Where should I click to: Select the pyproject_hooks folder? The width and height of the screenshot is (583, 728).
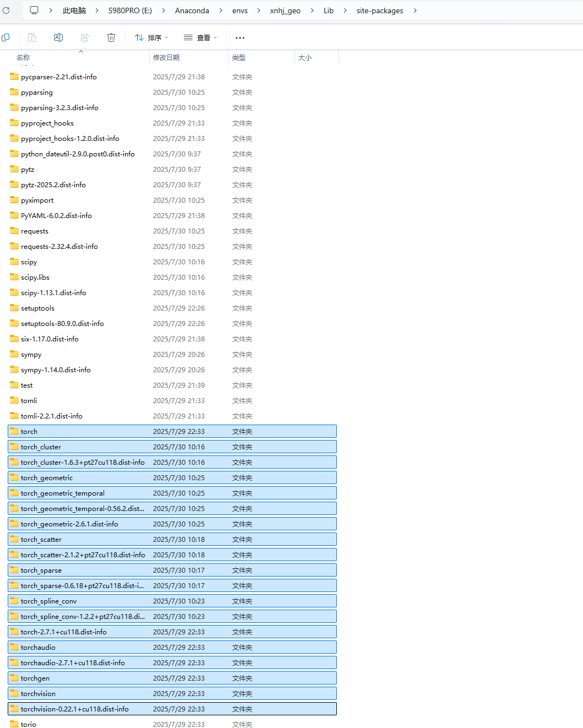pyautogui.click(x=172, y=123)
